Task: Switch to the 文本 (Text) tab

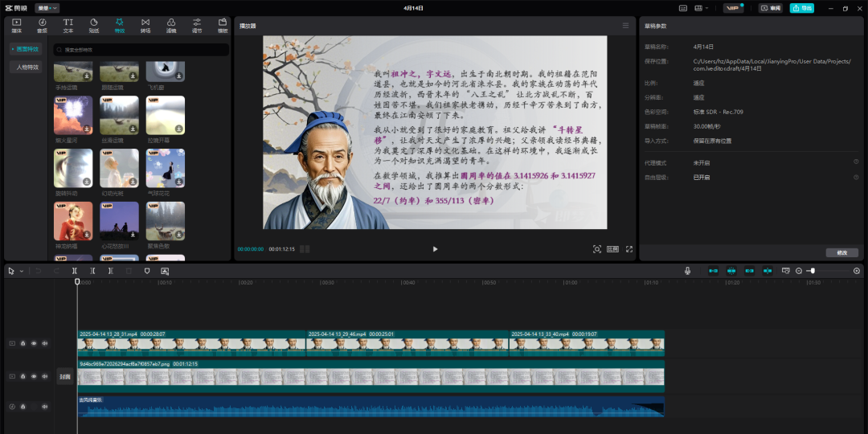Action: [x=68, y=25]
